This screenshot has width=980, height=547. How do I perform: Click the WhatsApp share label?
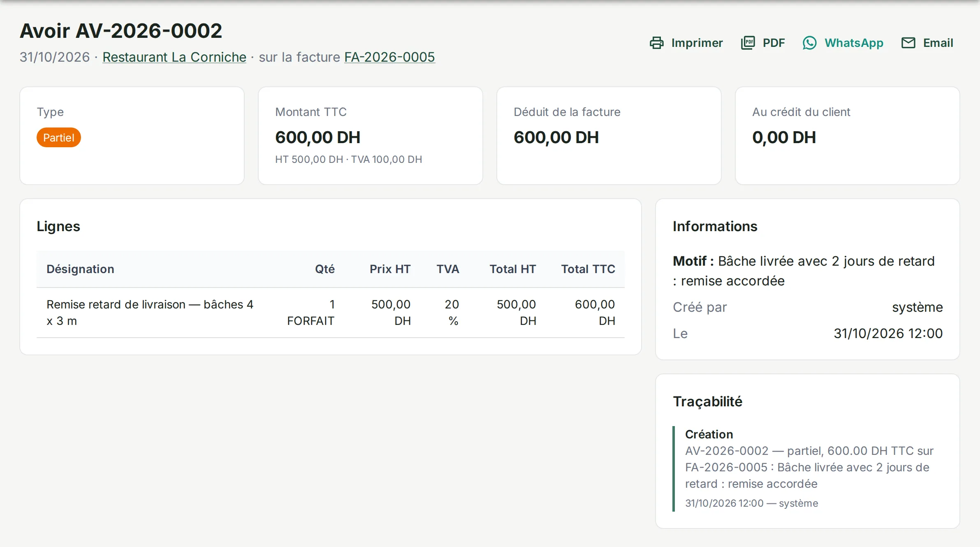[x=854, y=43]
